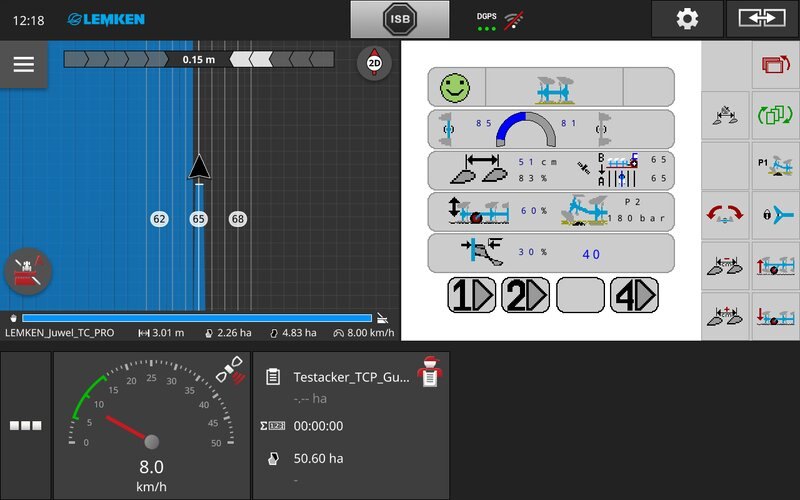This screenshot has width=800, height=500.
Task: Toggle the lock steering icon
Action: point(775,215)
